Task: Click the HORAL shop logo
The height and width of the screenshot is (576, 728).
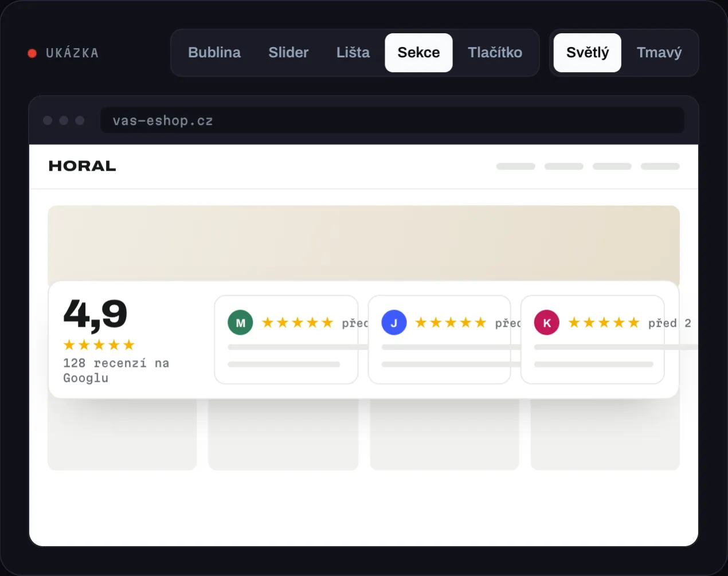Action: pos(83,166)
